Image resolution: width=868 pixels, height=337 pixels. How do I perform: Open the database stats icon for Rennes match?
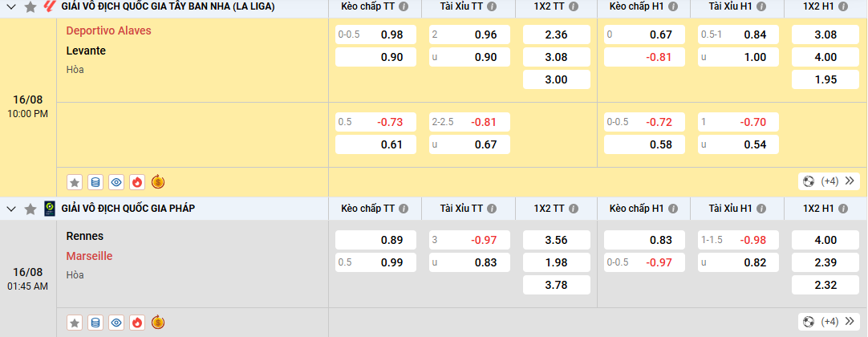click(95, 323)
